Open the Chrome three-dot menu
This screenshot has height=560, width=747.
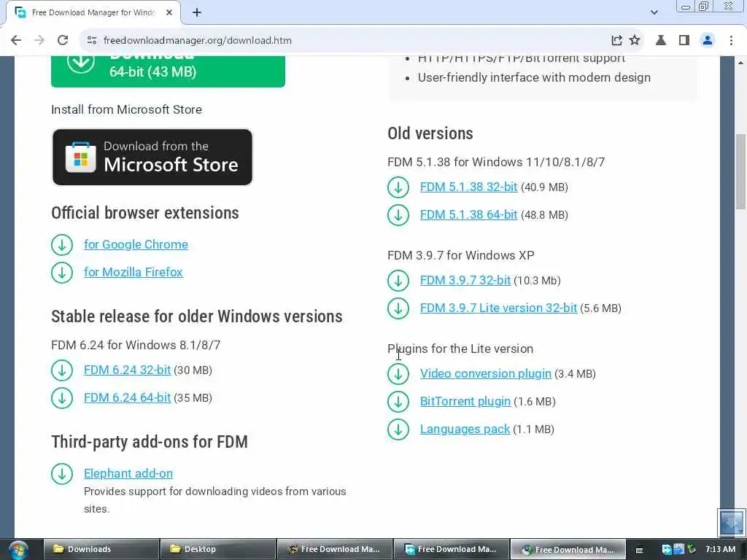coord(731,40)
